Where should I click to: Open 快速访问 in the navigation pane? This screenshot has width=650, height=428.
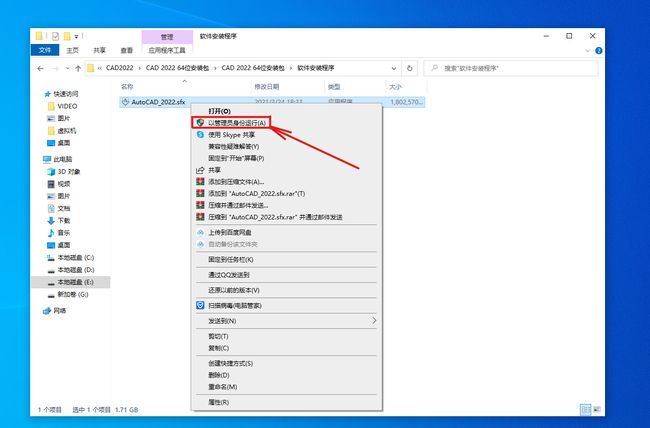click(65, 94)
